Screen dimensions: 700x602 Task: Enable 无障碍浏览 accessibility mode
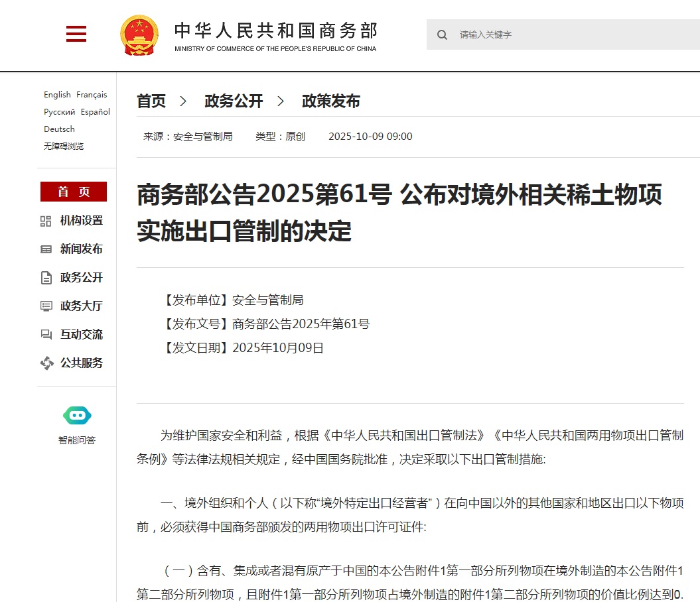click(64, 147)
